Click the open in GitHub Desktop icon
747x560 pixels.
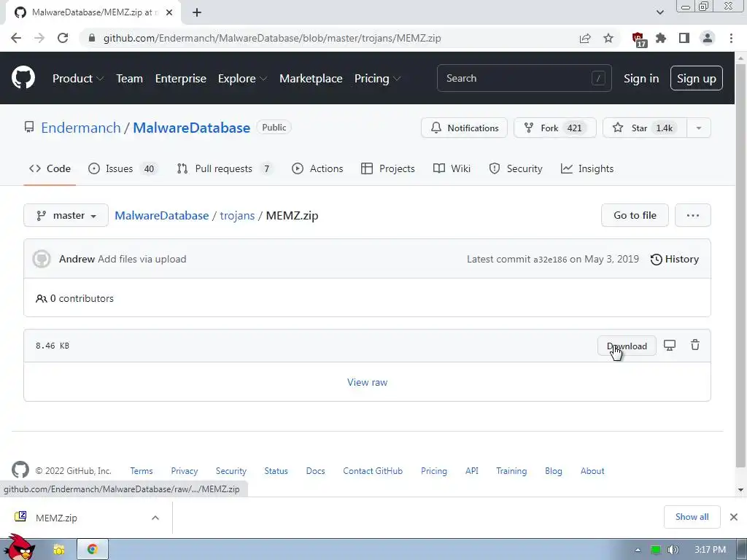click(x=670, y=345)
